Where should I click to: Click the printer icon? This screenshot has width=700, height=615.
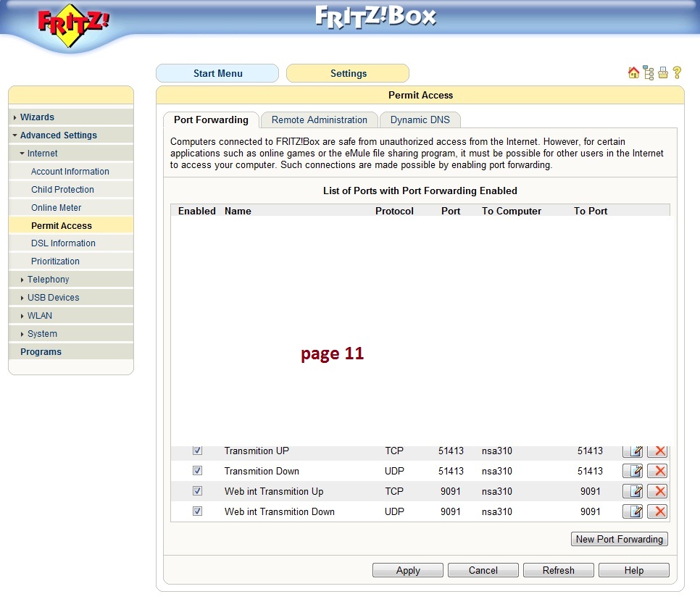(663, 72)
